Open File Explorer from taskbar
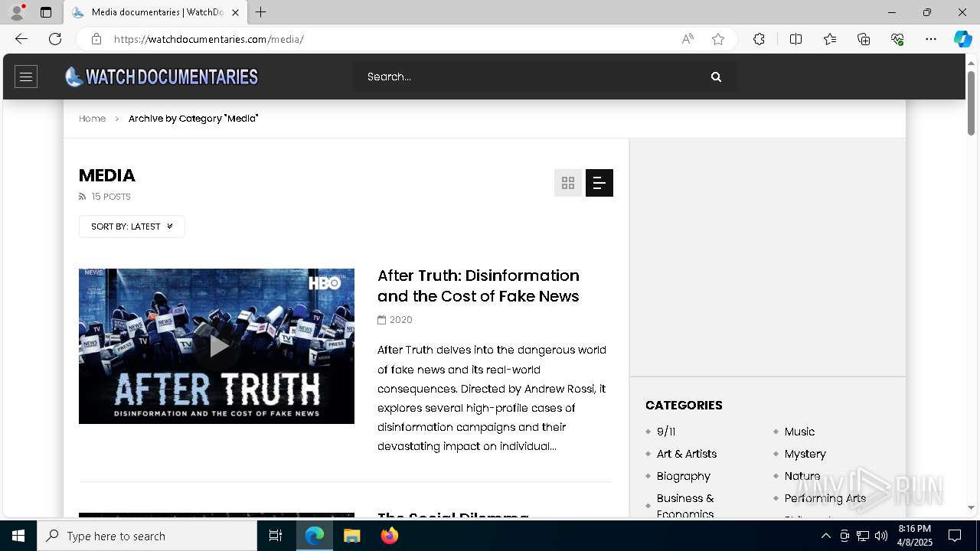Screen dimensions: 980x551 (x=352, y=536)
